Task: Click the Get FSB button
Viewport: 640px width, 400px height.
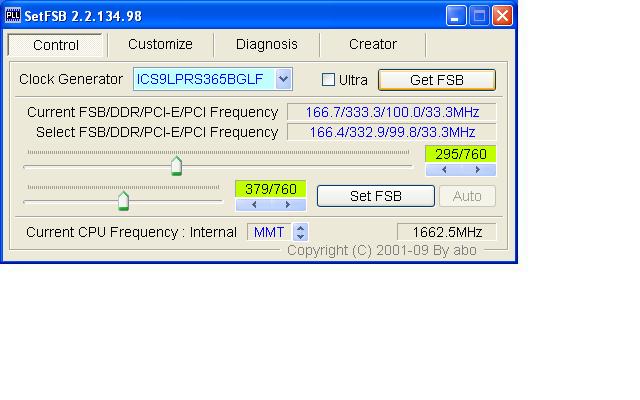Action: [437, 80]
